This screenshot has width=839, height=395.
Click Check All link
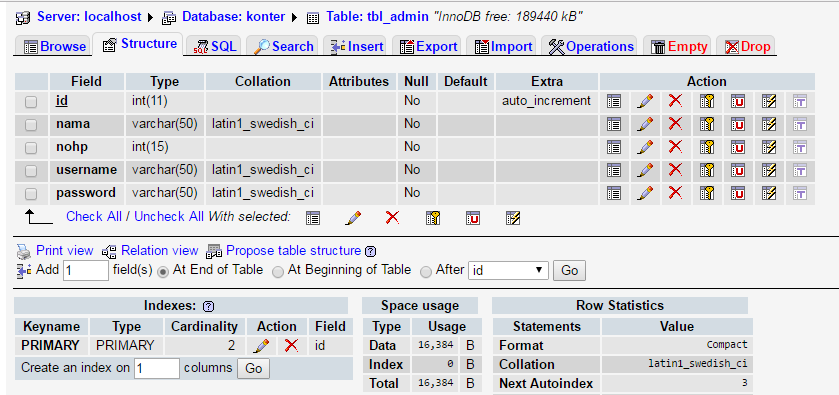(94, 217)
